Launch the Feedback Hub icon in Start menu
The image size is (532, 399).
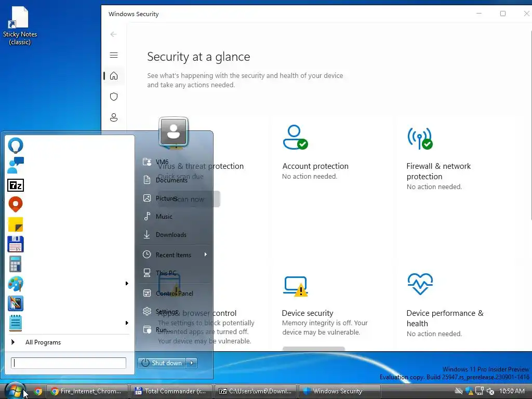(x=16, y=165)
